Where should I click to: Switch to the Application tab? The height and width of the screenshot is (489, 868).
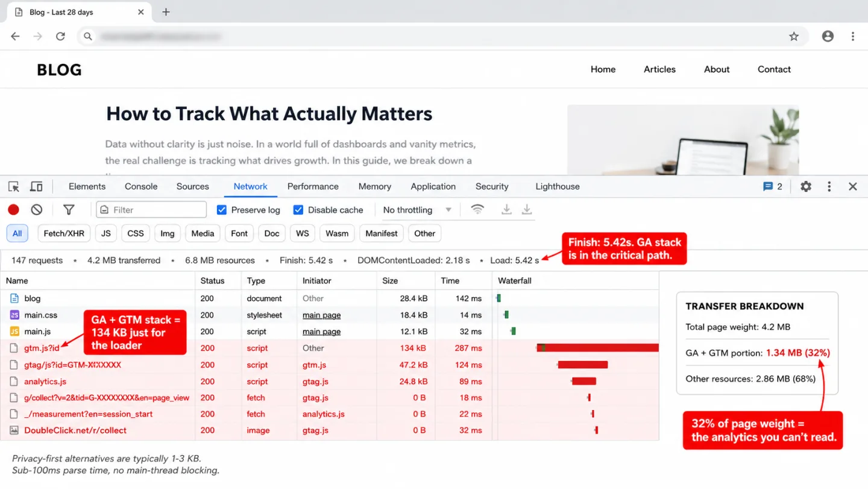click(433, 187)
